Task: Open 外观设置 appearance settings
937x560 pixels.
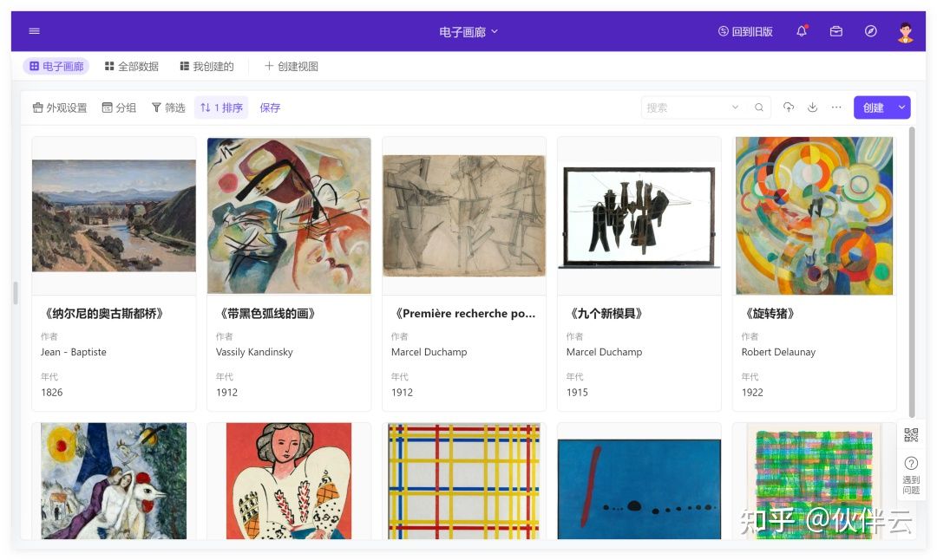Action: [x=60, y=107]
